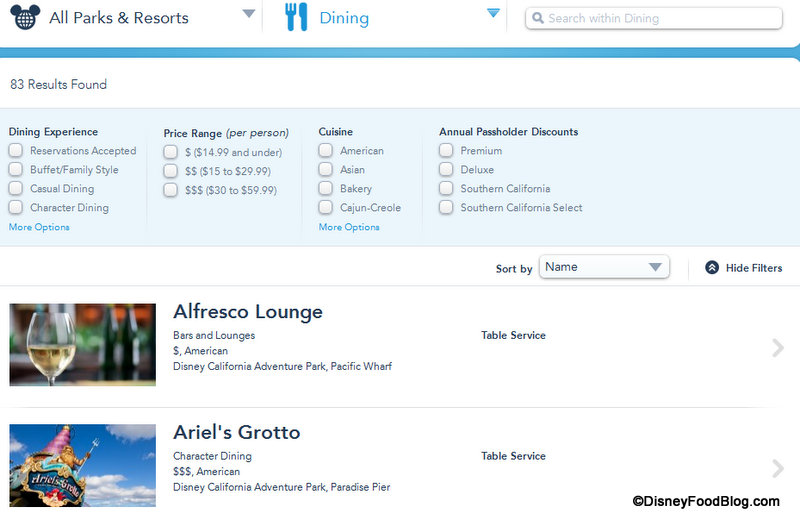Click the Mickey globe parks icon
The height and width of the screenshot is (526, 800).
[24, 16]
